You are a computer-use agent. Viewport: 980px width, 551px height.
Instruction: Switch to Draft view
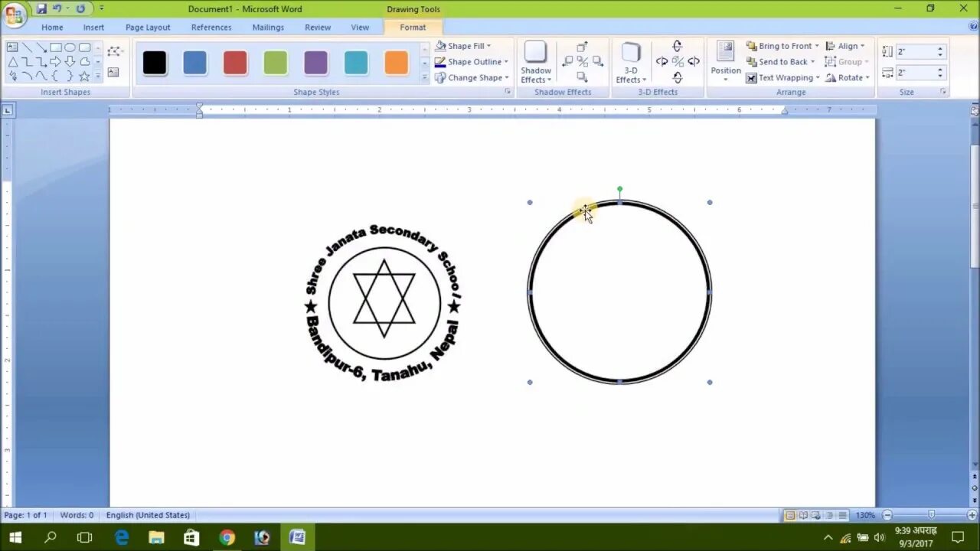coord(842,515)
